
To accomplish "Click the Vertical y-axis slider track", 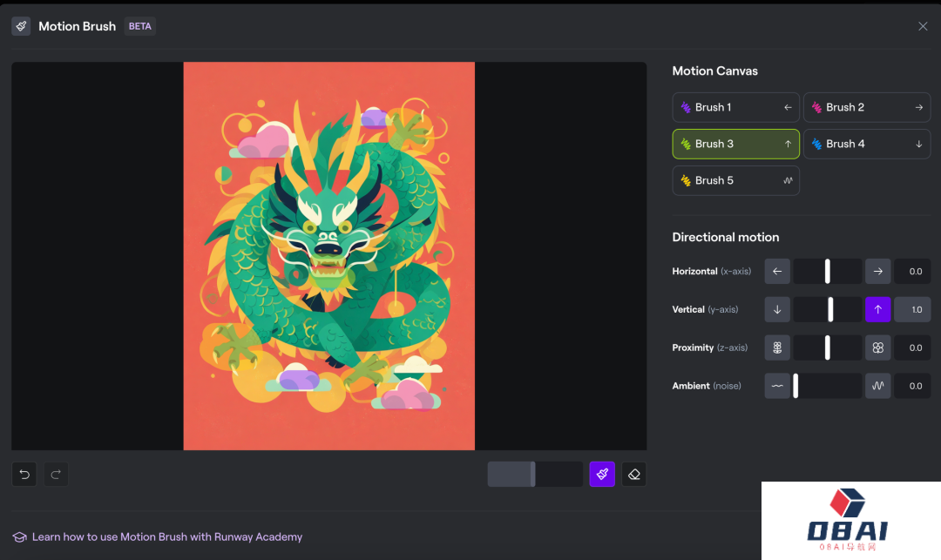I will click(x=828, y=309).
